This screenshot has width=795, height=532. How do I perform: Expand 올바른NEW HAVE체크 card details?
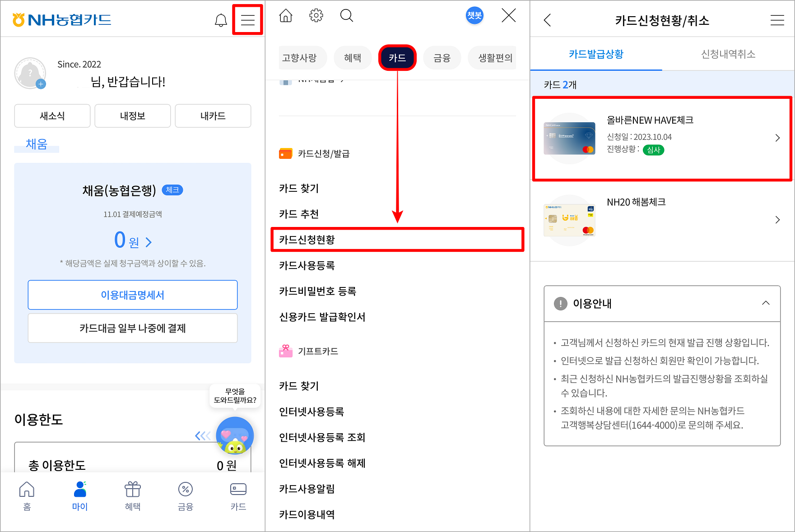tap(778, 138)
